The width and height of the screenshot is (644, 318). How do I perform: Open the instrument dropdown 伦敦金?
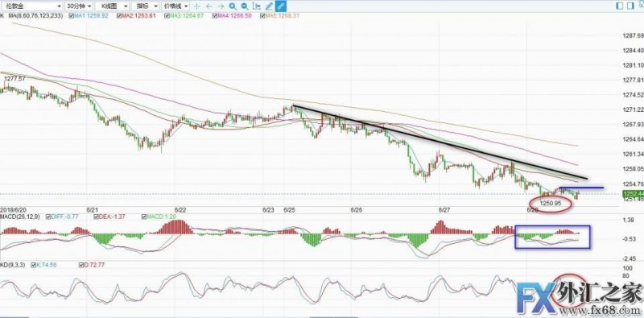31,6
